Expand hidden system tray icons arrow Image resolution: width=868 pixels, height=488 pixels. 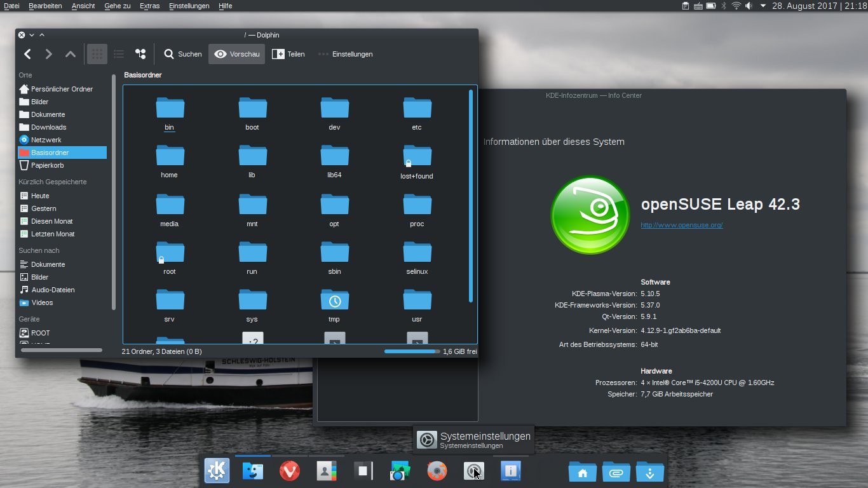pyautogui.click(x=763, y=6)
